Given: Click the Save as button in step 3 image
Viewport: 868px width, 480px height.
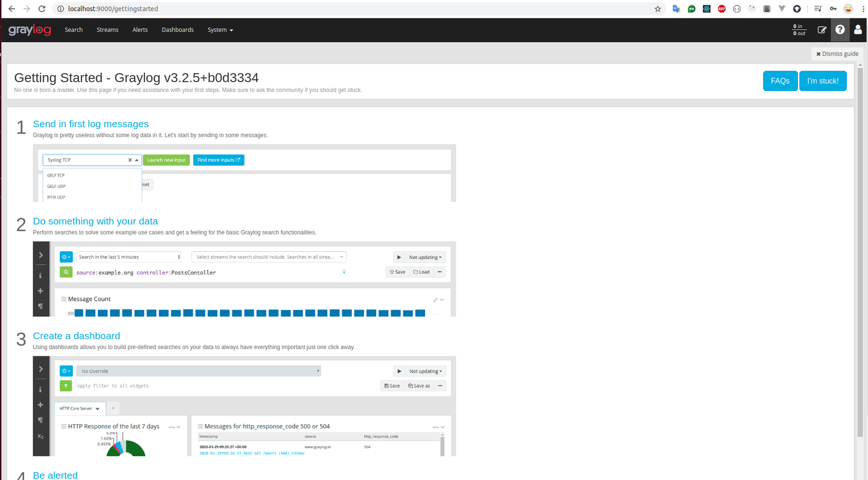Looking at the screenshot, I should click(419, 386).
